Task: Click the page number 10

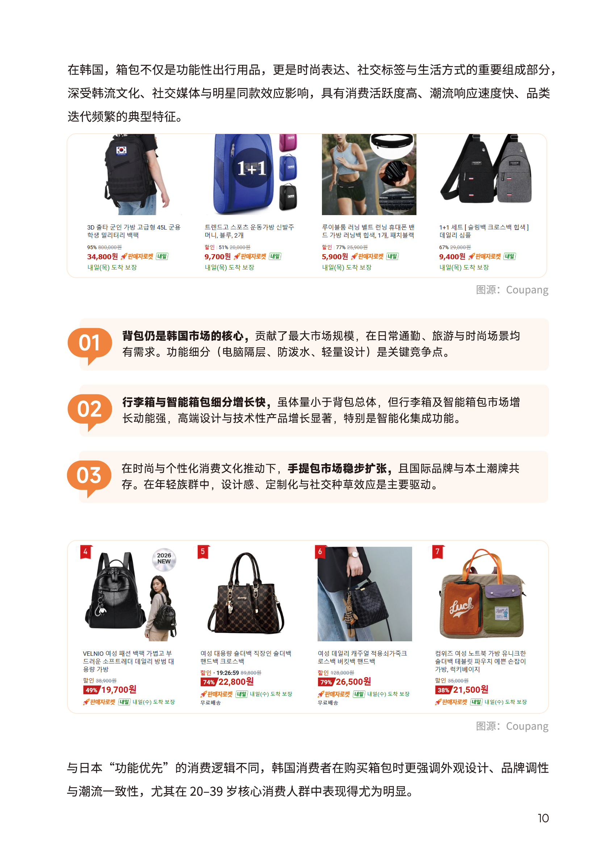Action: point(543,818)
